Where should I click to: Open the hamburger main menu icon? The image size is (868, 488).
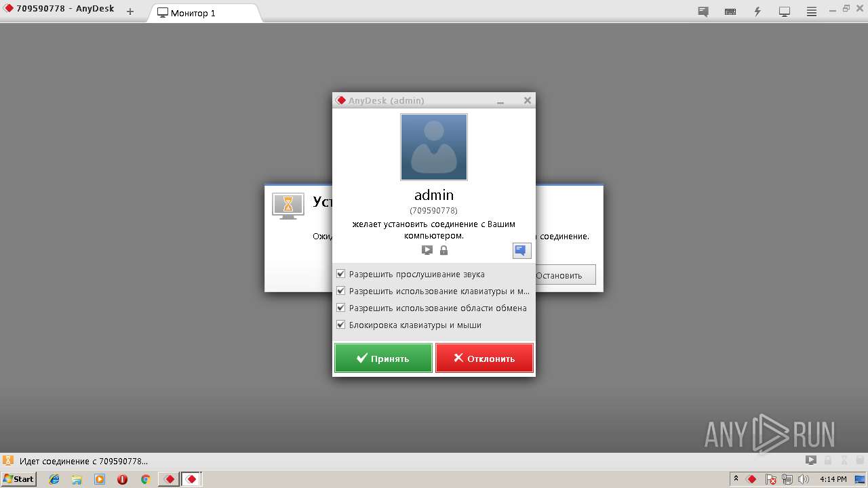tap(812, 12)
